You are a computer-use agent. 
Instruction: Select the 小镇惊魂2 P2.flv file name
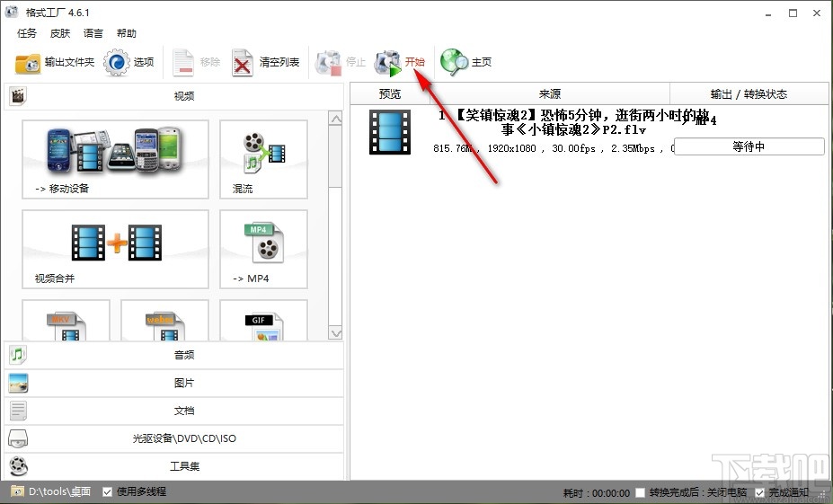pyautogui.click(x=573, y=122)
